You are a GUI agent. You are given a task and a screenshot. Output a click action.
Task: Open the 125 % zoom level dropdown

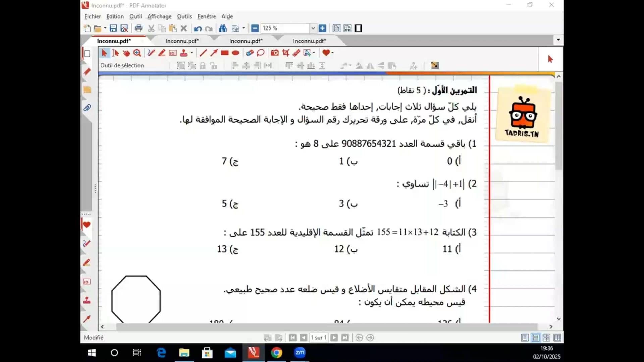(x=313, y=28)
